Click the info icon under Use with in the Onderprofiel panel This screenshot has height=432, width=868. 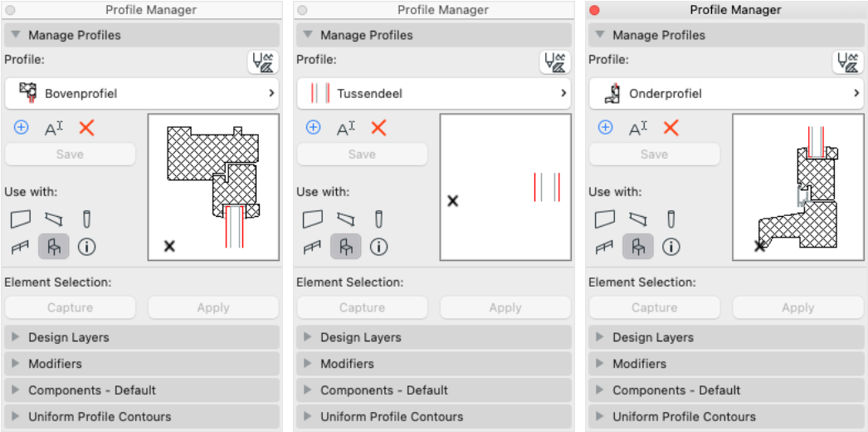click(x=671, y=247)
